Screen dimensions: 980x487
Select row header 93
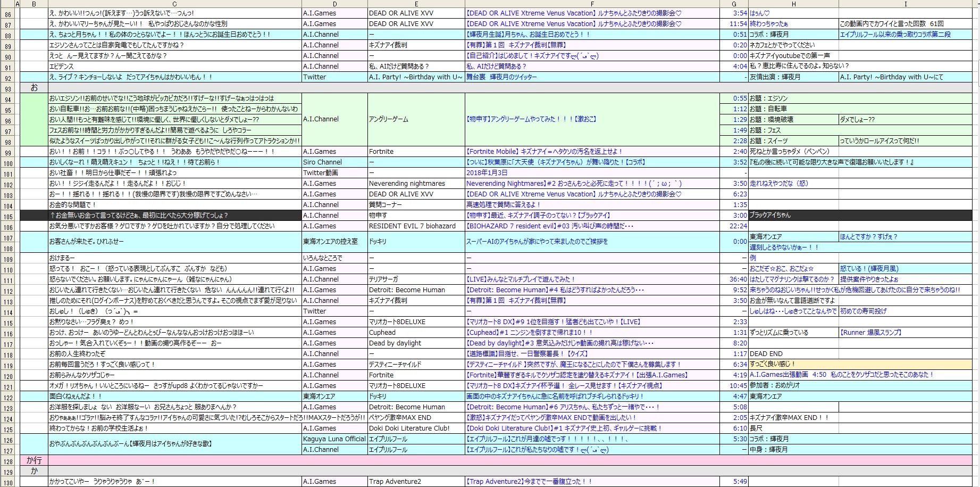7,89
